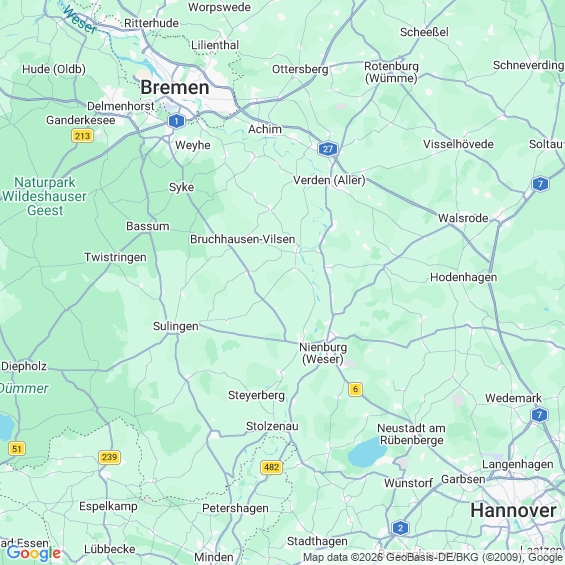Click the Walsrode town label
This screenshot has width=565, height=565.
coord(463,218)
